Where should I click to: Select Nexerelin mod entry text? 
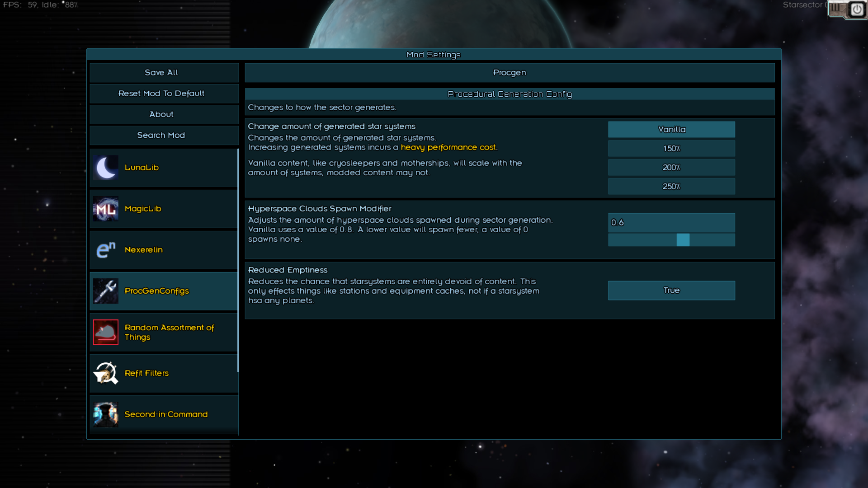[x=143, y=250]
